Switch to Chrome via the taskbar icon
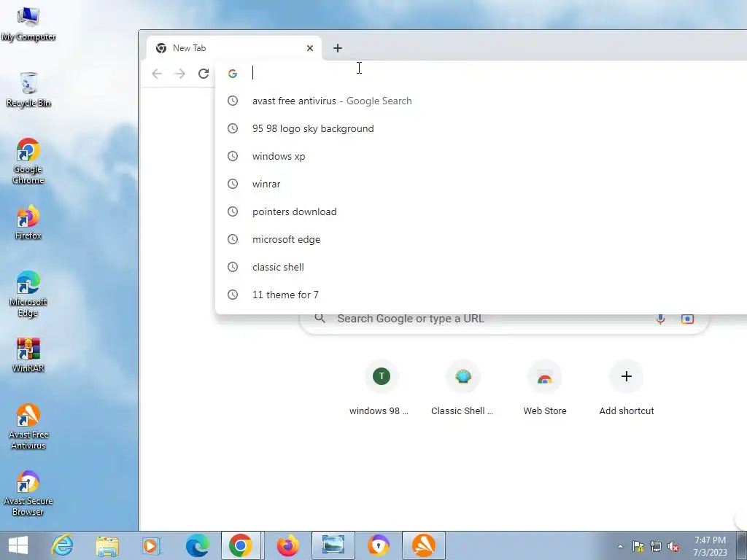This screenshot has height=560, width=747. click(x=241, y=545)
